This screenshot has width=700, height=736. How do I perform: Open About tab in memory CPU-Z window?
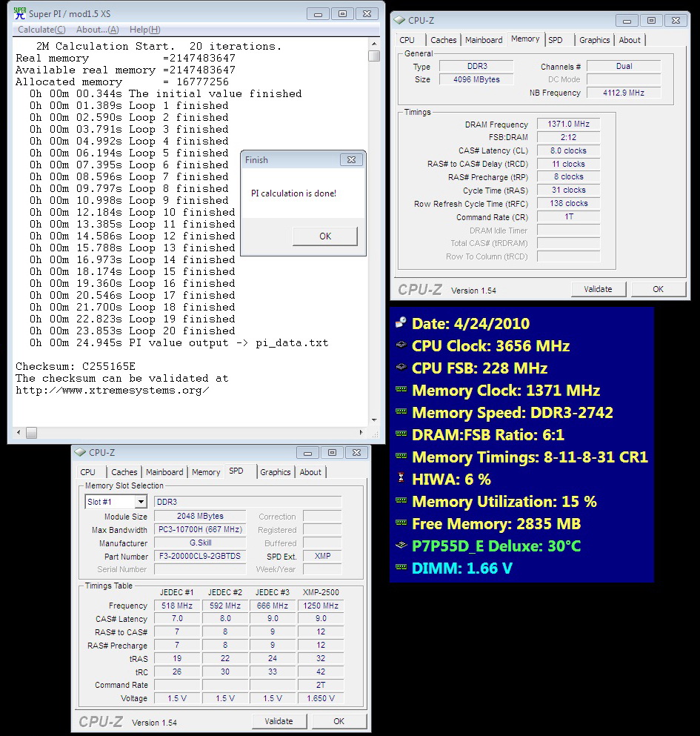coord(630,40)
